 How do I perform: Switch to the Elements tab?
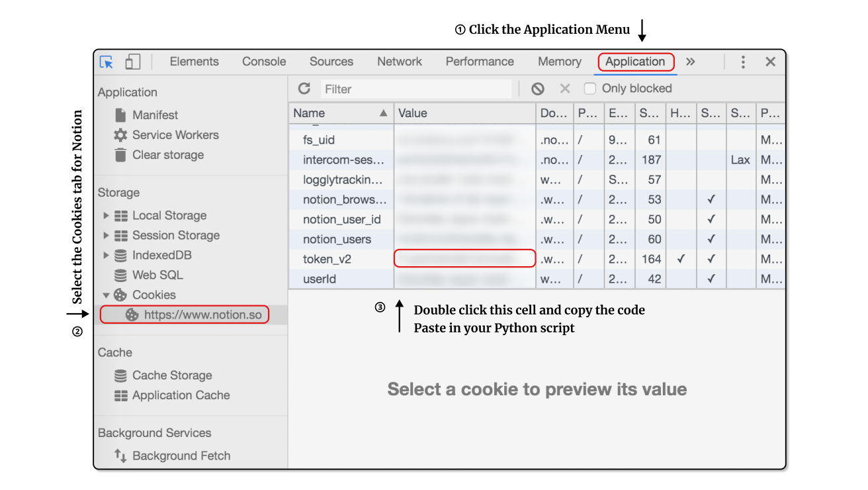click(x=194, y=62)
